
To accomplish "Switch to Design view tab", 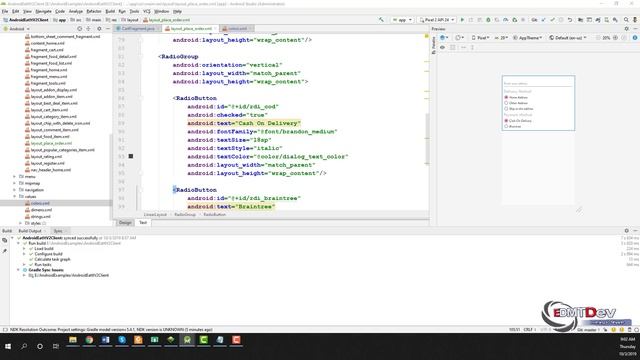I will [125, 222].
